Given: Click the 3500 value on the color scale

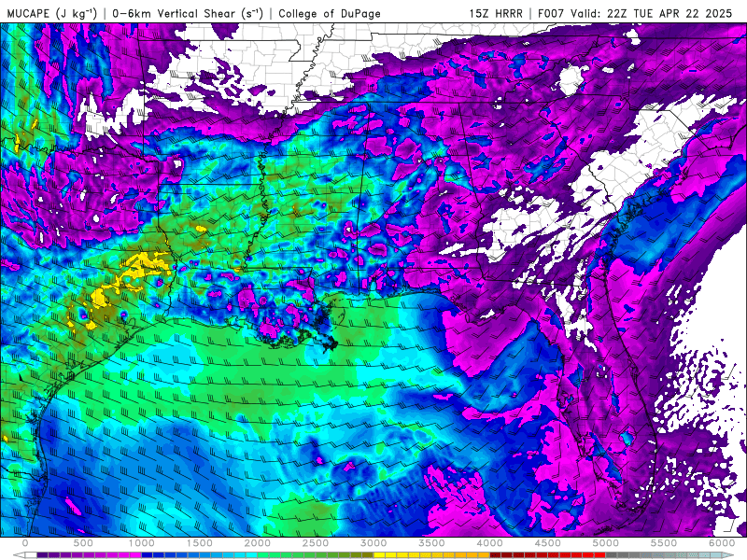Looking at the screenshot, I should (432, 543).
